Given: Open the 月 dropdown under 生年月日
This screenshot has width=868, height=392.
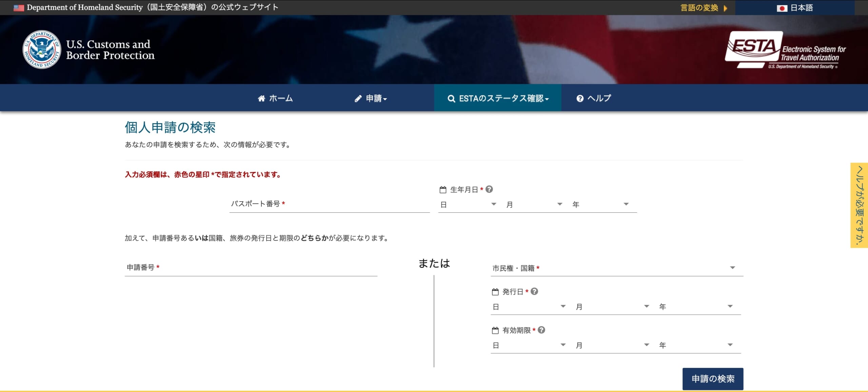Looking at the screenshot, I should tap(535, 204).
